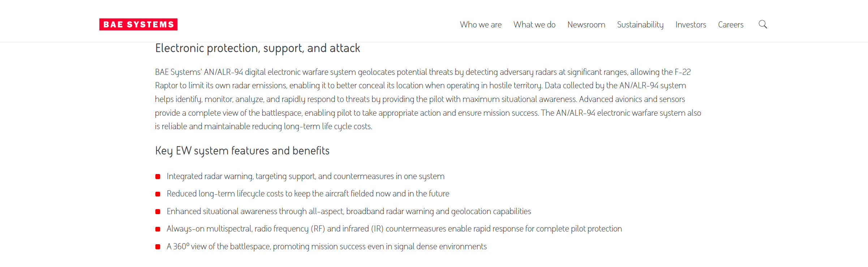This screenshot has width=868, height=267.
Task: Click the Electronic protection, support, and attack heading
Action: [258, 48]
